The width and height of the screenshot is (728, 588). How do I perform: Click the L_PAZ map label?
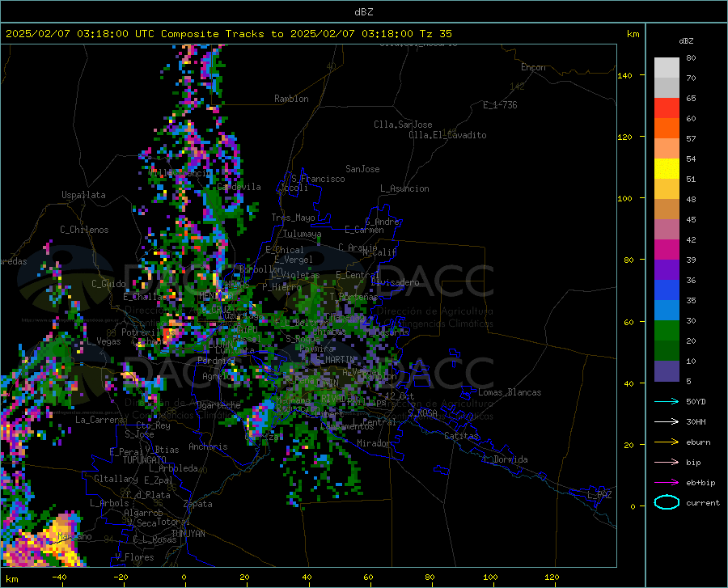point(599,495)
